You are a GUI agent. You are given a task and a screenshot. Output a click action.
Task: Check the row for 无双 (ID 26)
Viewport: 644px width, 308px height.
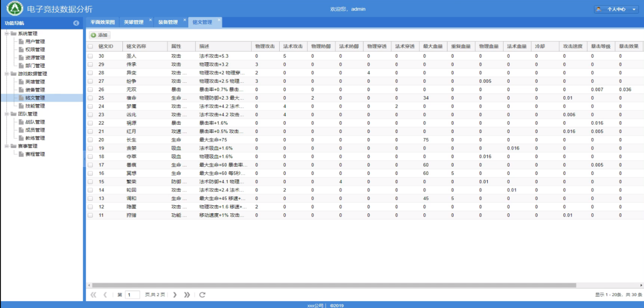click(90, 89)
